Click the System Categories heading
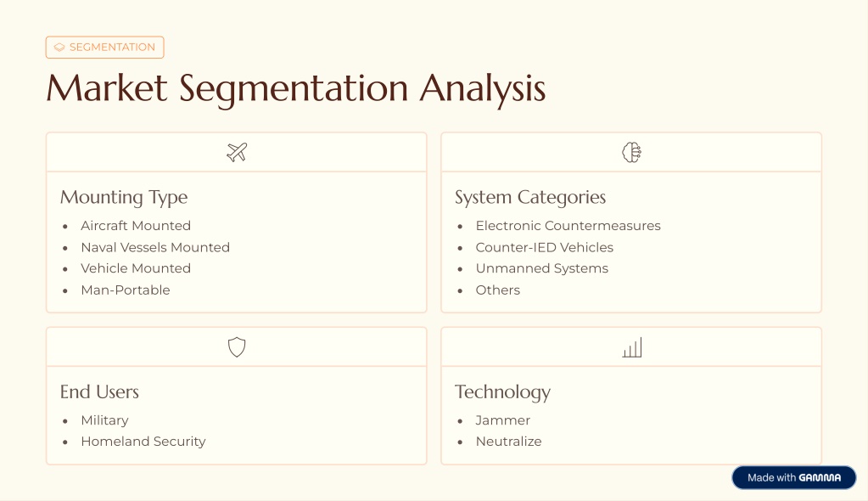This screenshot has height=501, width=868. point(530,197)
